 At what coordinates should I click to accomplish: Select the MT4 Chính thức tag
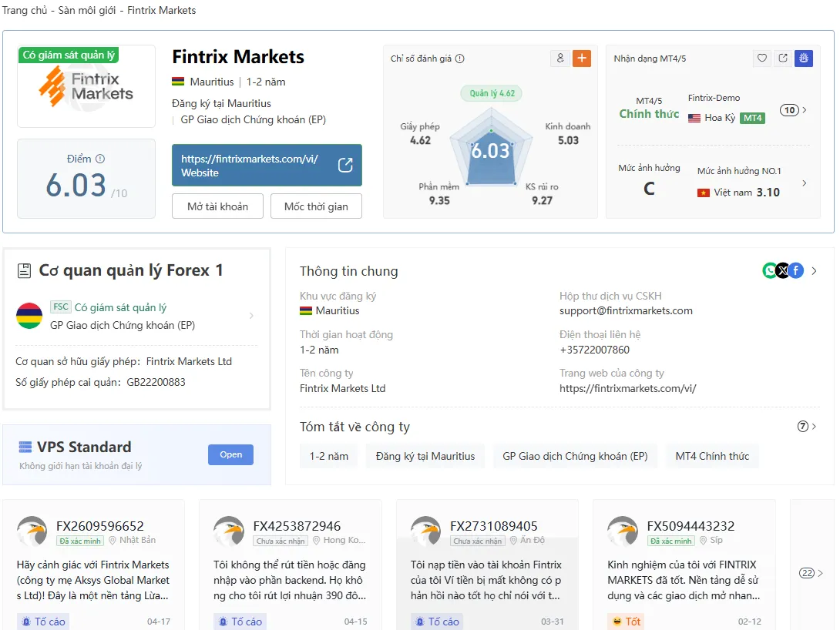(x=712, y=456)
